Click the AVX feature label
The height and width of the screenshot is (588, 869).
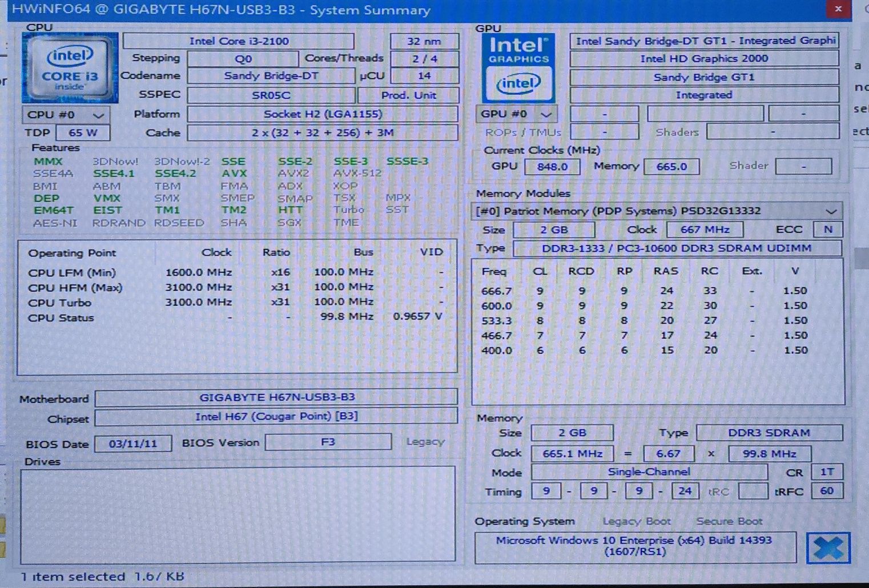234,174
